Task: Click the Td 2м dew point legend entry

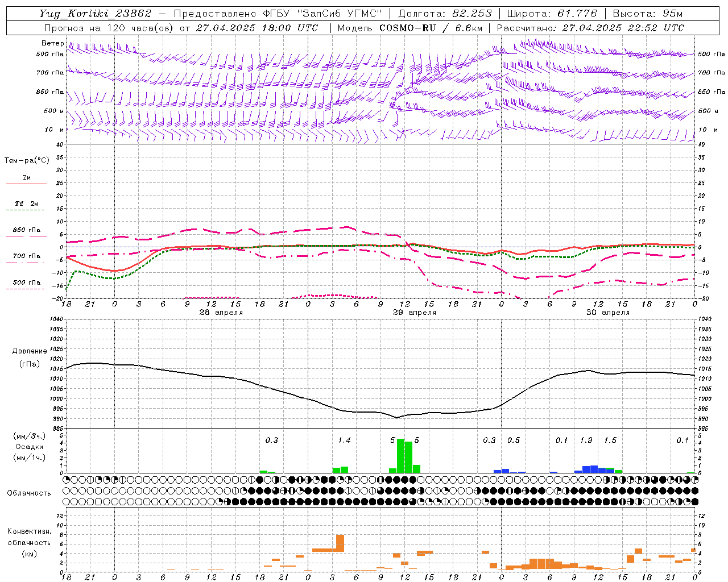Action: (x=26, y=203)
